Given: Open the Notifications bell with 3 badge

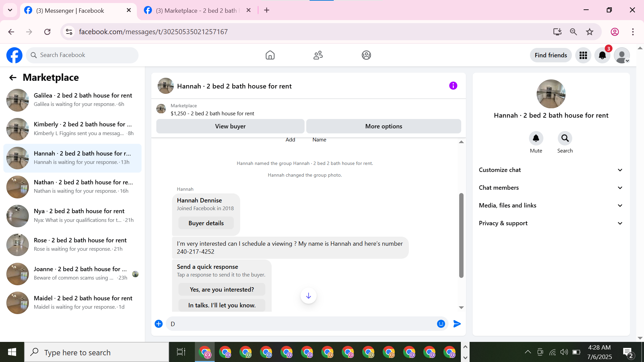Looking at the screenshot, I should (602, 55).
